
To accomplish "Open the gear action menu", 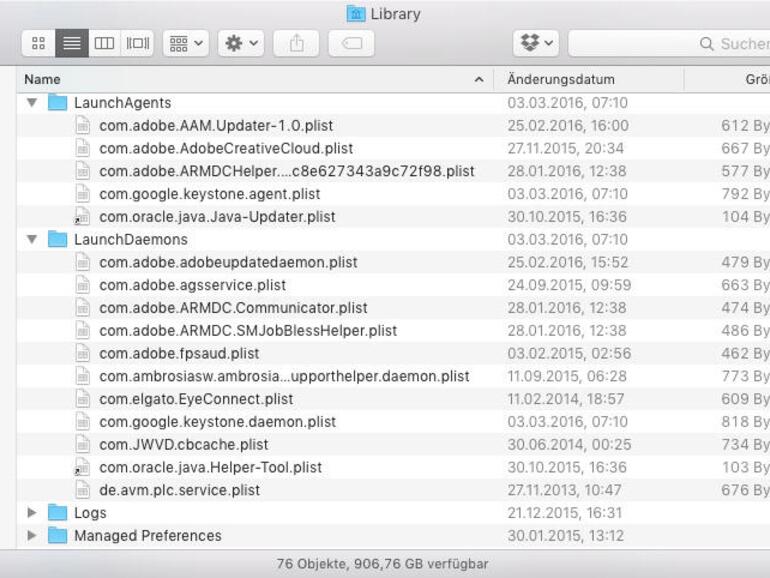I will [241, 43].
